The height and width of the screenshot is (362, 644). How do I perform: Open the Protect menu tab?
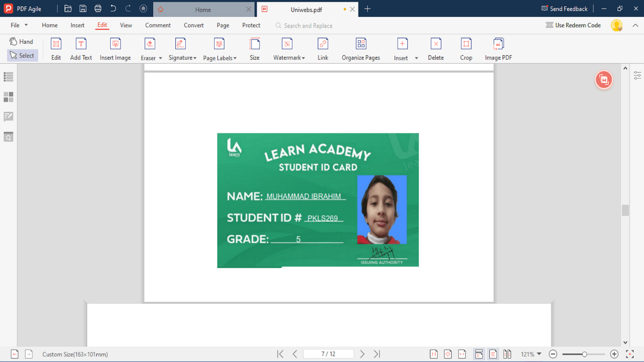point(251,25)
